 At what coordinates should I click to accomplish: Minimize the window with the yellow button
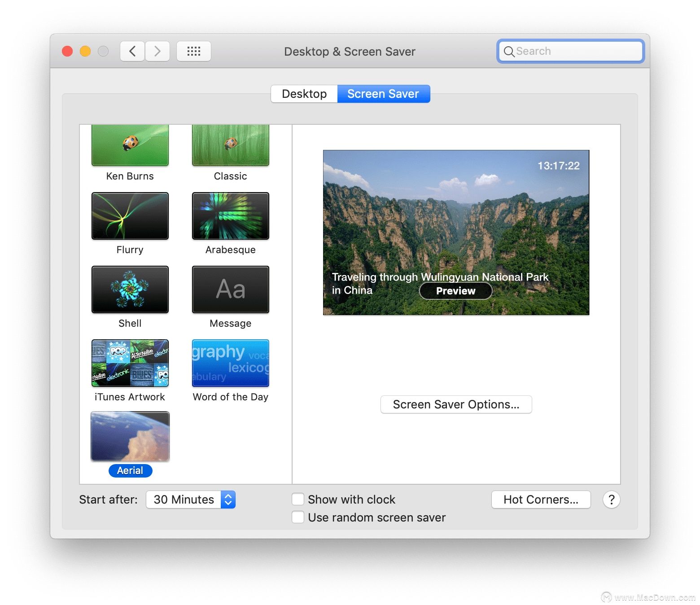(x=85, y=51)
